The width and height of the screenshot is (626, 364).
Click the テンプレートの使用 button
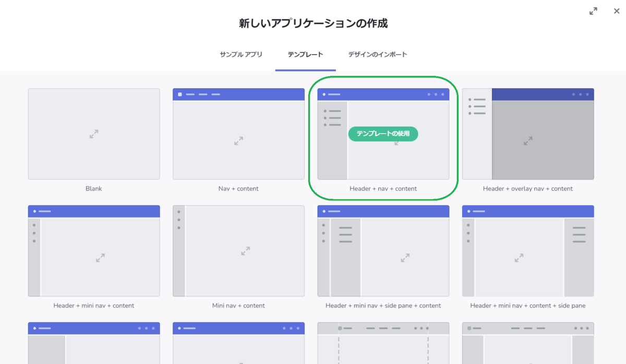point(383,134)
